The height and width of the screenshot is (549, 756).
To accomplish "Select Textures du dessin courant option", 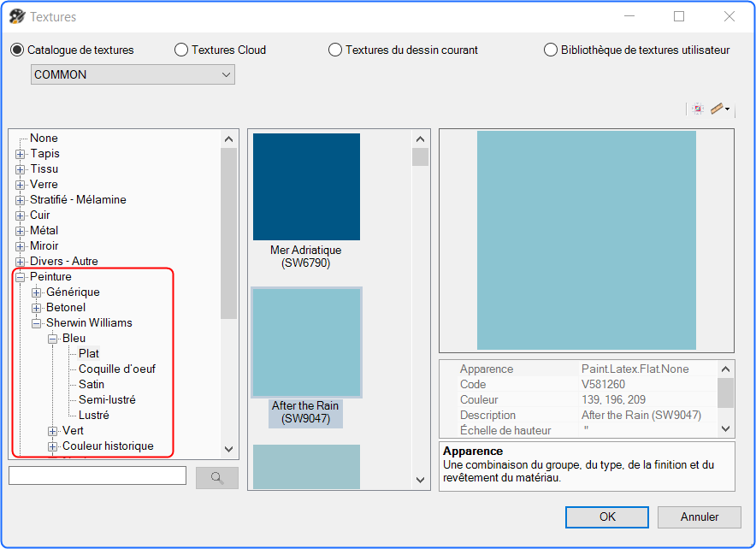I will [335, 50].
